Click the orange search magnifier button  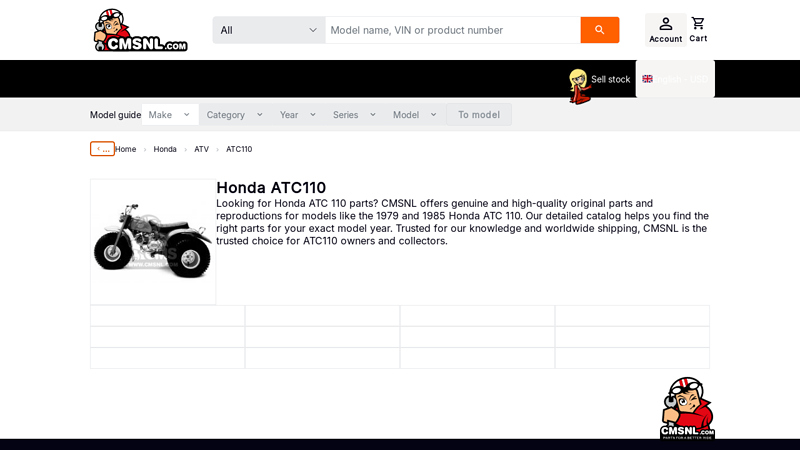click(x=599, y=30)
